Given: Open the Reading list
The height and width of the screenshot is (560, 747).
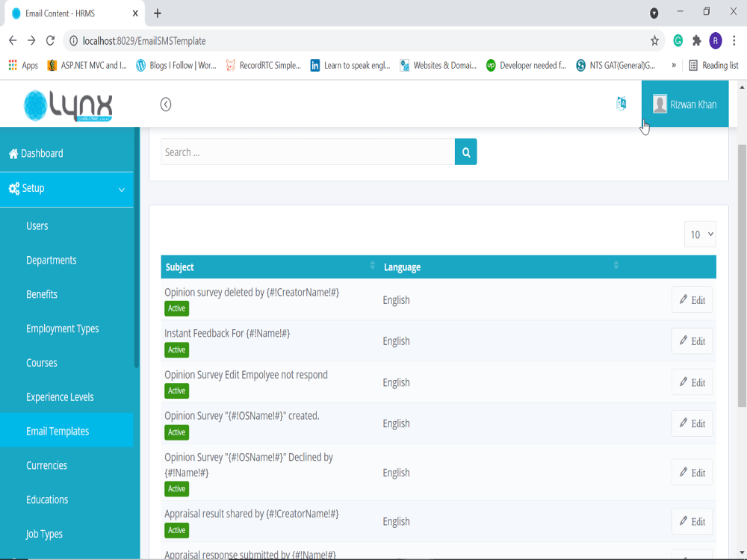Looking at the screenshot, I should [713, 65].
